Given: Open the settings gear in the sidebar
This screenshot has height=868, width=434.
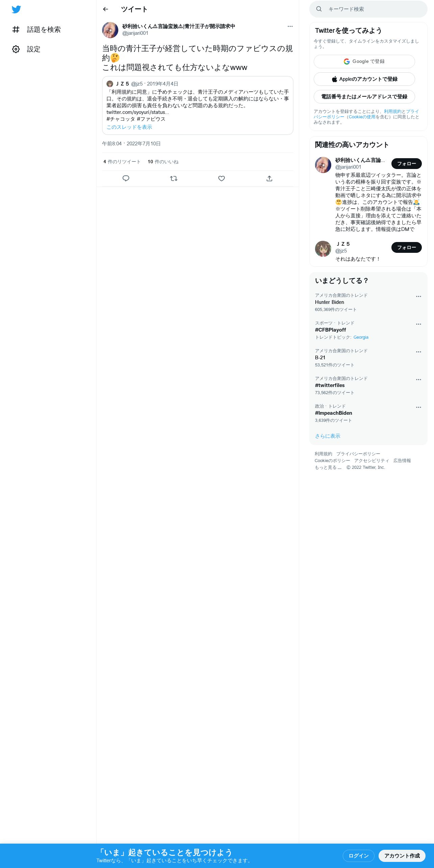Looking at the screenshot, I should (x=16, y=49).
